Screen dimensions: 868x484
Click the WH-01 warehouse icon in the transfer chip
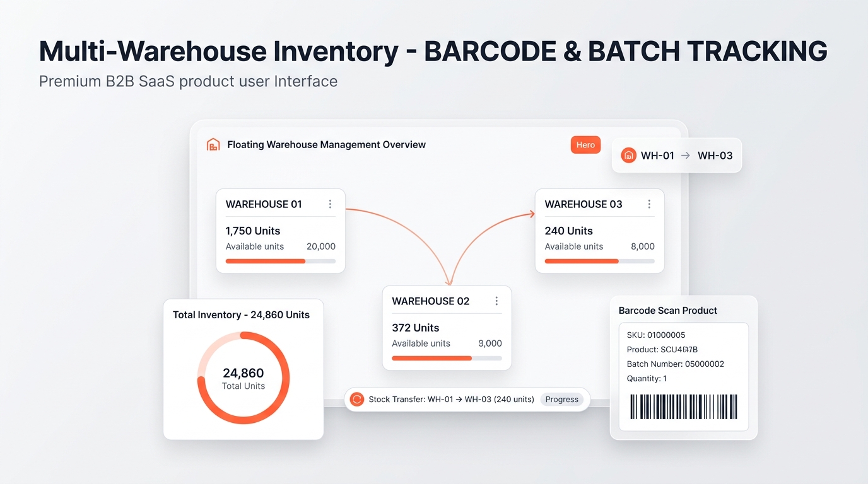click(x=628, y=156)
